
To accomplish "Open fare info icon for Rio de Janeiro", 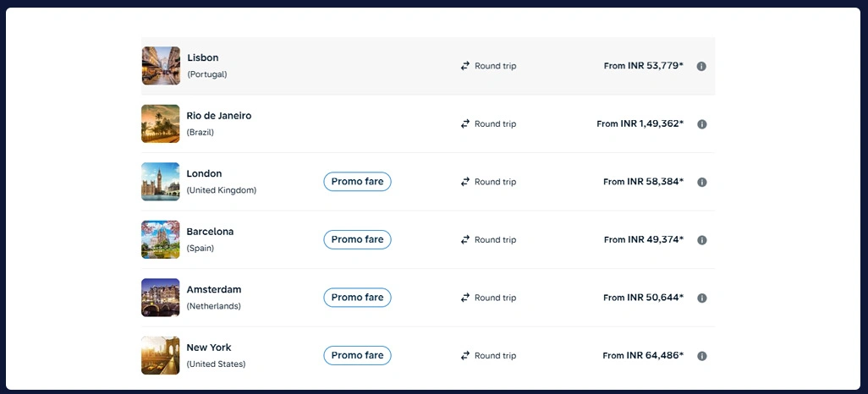I will click(702, 124).
